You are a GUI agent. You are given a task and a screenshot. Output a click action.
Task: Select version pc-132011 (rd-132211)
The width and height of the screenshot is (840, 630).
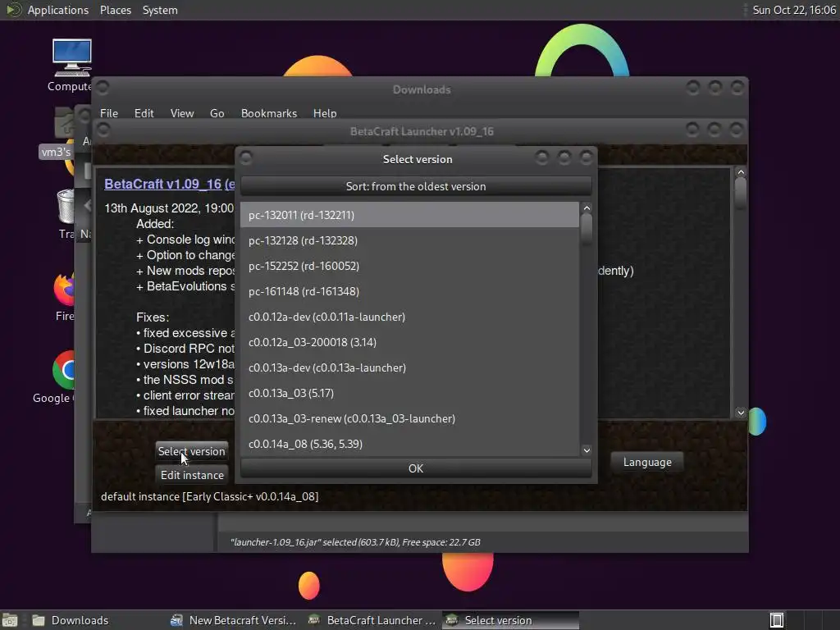click(x=409, y=215)
